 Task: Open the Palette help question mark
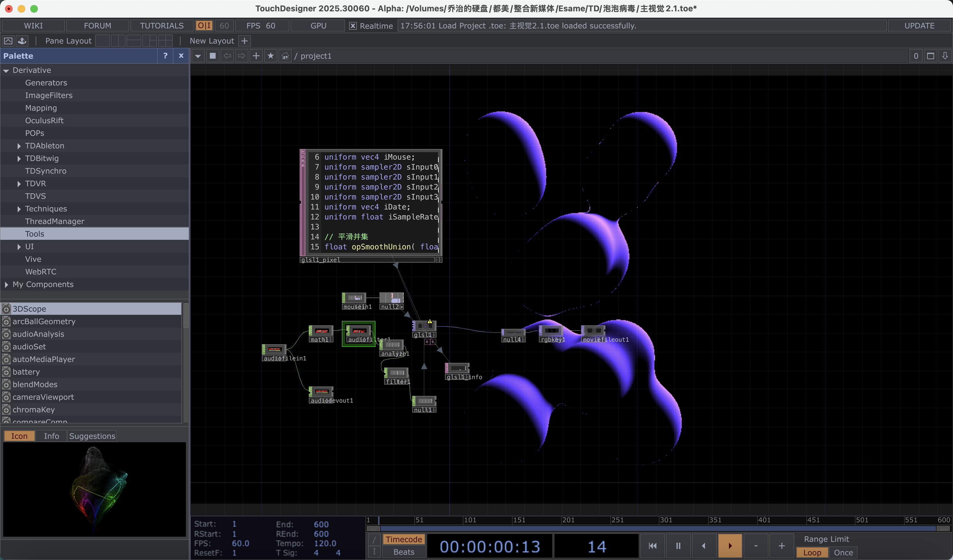pyautogui.click(x=165, y=55)
